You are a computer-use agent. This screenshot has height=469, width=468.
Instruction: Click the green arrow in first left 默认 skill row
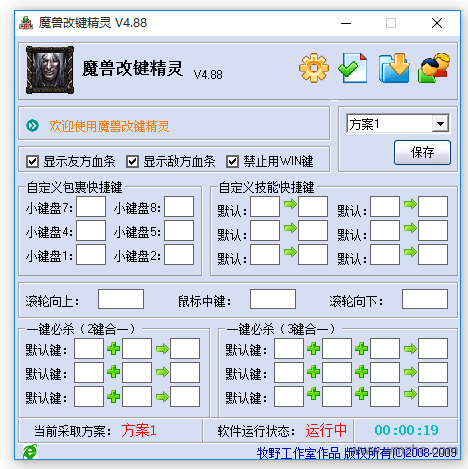click(290, 204)
